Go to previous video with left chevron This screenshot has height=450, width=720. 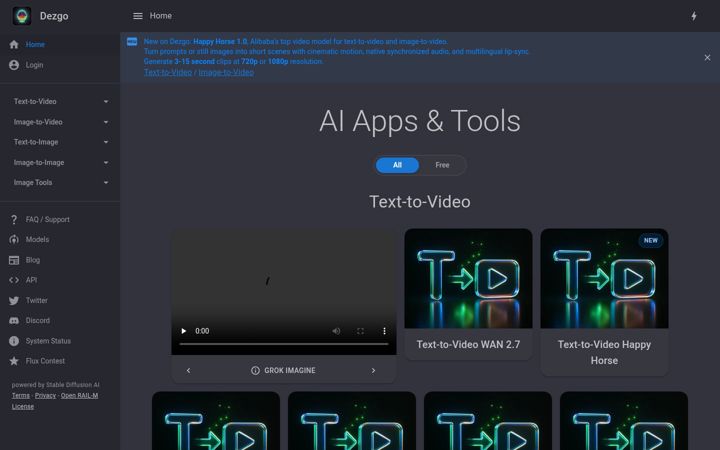188,371
